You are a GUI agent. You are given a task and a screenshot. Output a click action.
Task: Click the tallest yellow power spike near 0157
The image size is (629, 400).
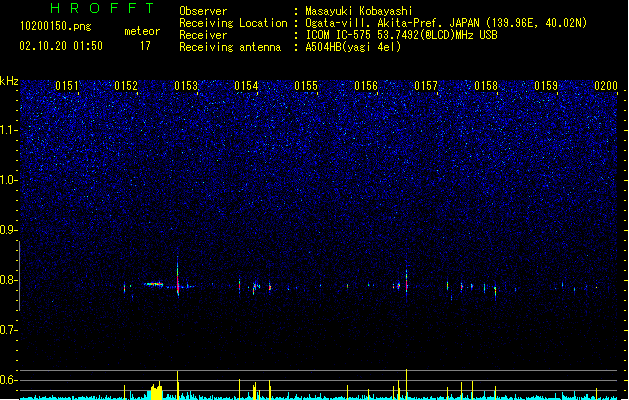(406, 384)
